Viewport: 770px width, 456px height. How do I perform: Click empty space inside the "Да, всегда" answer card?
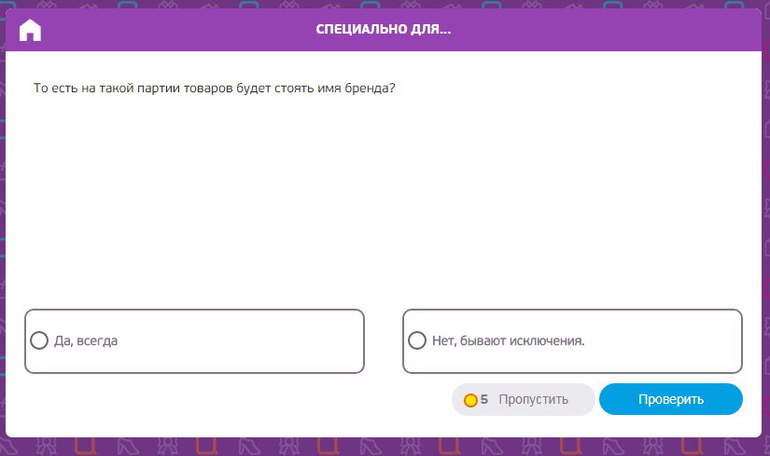[250, 341]
